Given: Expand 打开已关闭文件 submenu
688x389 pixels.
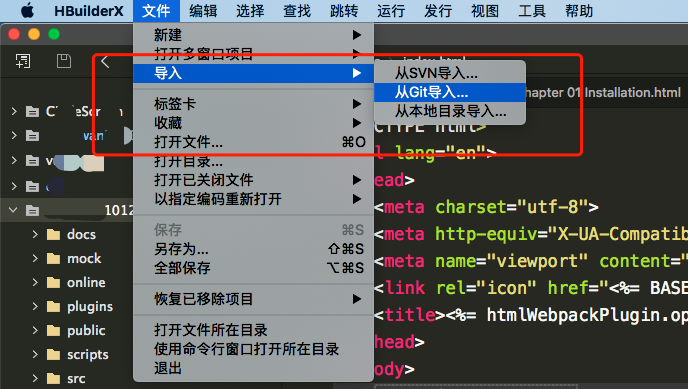Looking at the screenshot, I should [254, 180].
